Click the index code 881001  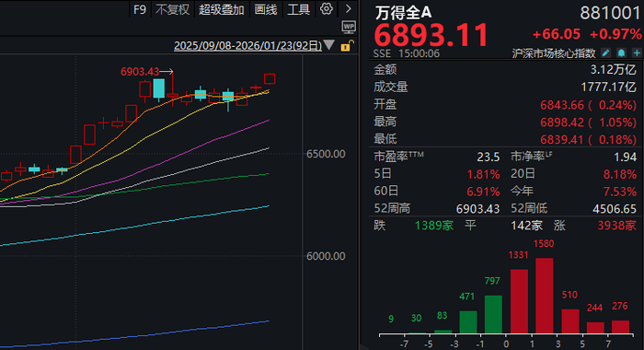(x=610, y=13)
